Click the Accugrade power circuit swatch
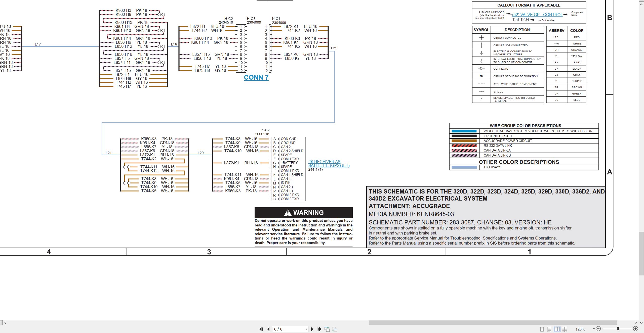Viewport: 644px width, 333px height. pos(464,141)
